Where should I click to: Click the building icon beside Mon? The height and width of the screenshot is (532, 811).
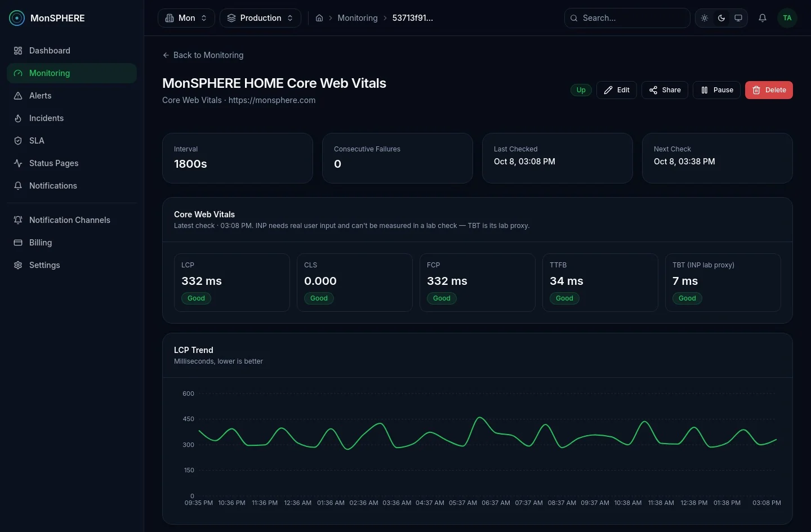click(170, 18)
